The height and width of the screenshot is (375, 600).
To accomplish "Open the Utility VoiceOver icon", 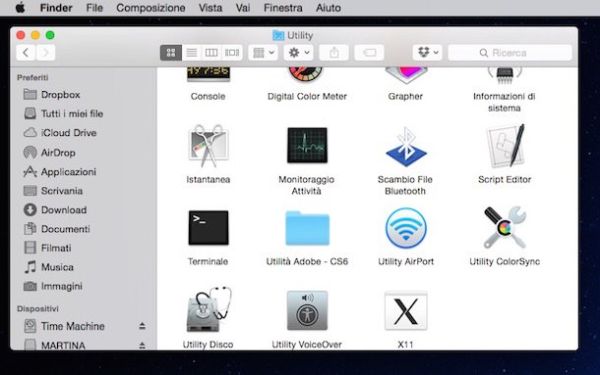I will click(x=307, y=310).
